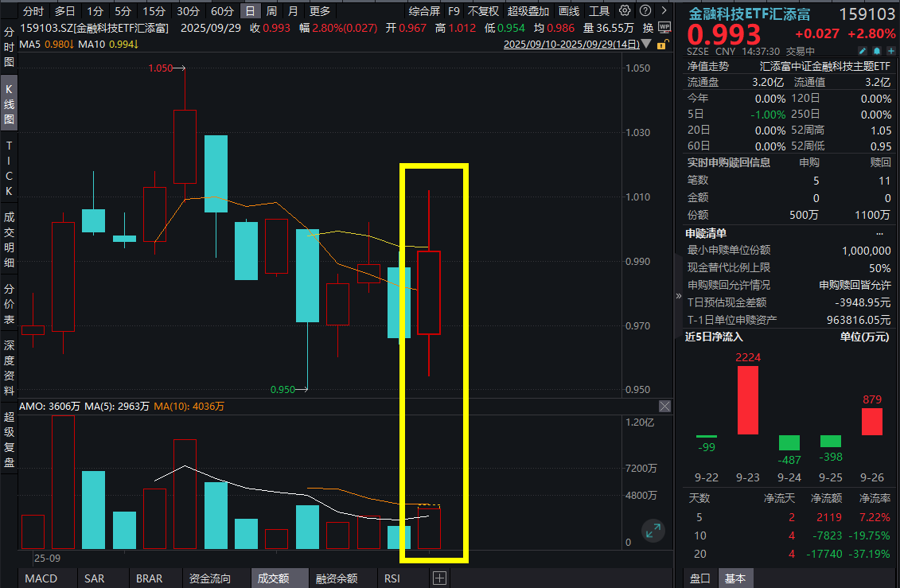Click the WP mini-window icon near 换
This screenshot has height=588, width=900.
pyautogui.click(x=666, y=27)
